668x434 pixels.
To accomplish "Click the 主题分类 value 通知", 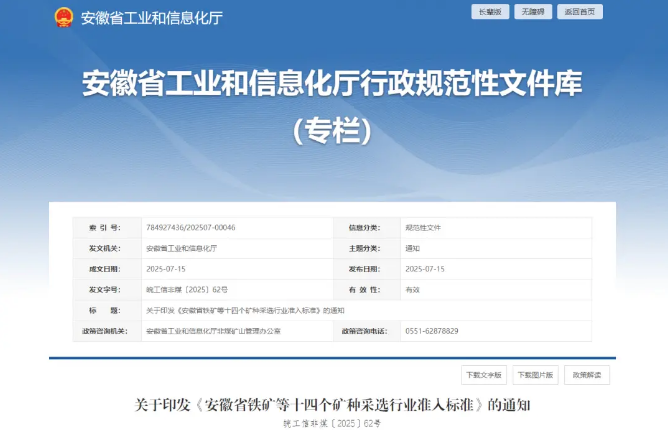I will click(x=412, y=248).
